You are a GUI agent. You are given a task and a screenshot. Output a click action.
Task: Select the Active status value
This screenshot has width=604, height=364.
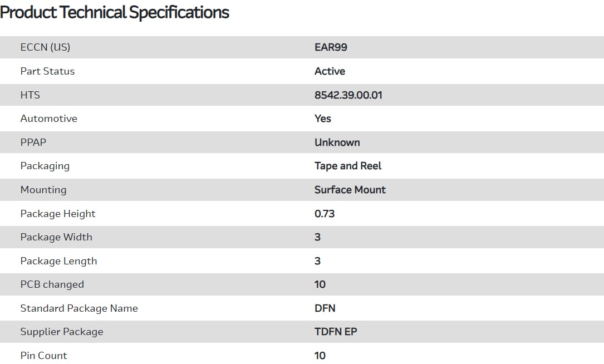tap(330, 71)
